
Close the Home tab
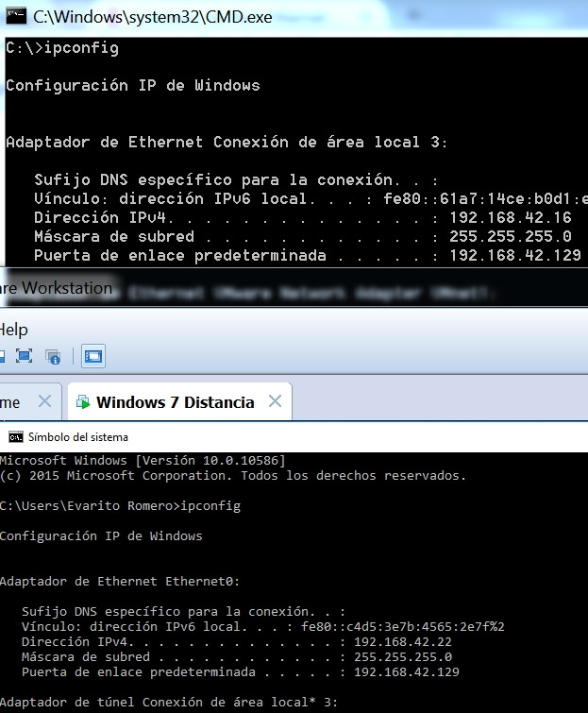(x=44, y=401)
